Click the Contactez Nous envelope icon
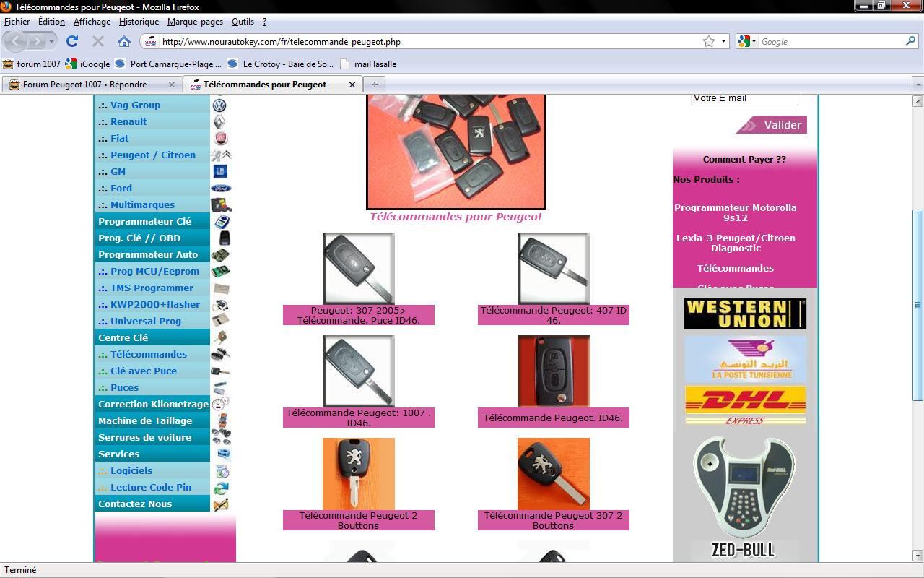The height and width of the screenshot is (578, 924). click(222, 504)
